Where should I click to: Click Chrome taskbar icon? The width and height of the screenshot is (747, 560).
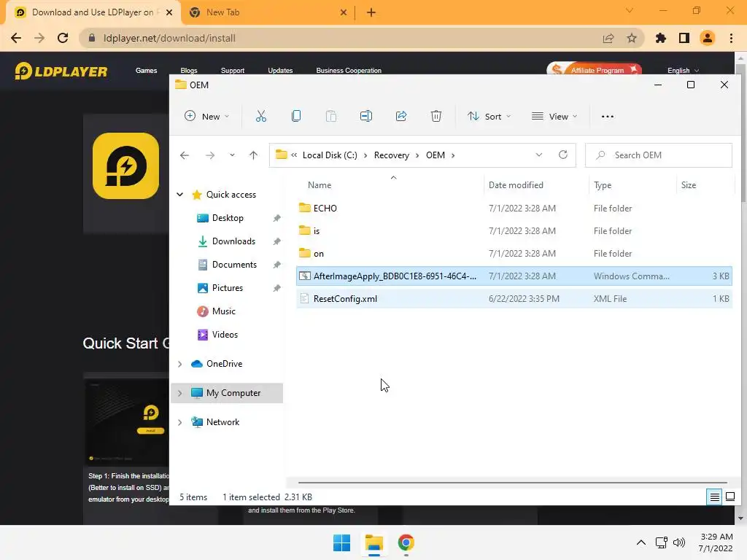point(406,542)
